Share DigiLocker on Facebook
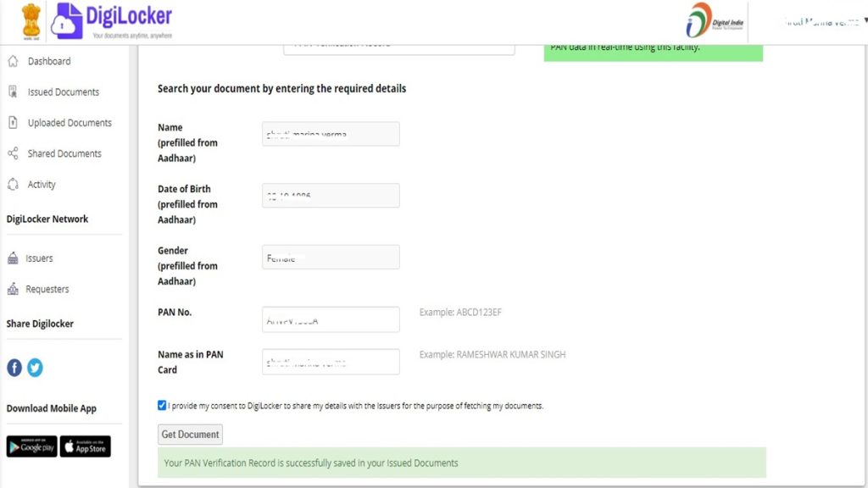This screenshot has width=868, height=488. coord(14,367)
